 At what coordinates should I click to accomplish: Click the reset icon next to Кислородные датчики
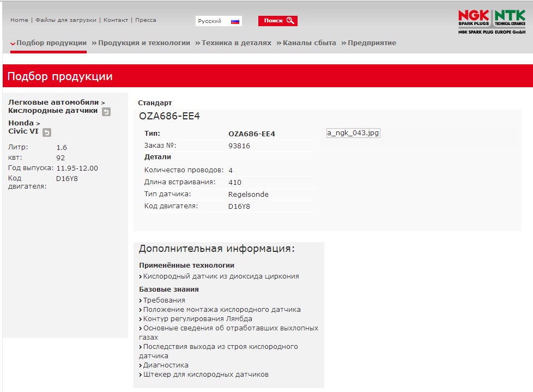106,112
